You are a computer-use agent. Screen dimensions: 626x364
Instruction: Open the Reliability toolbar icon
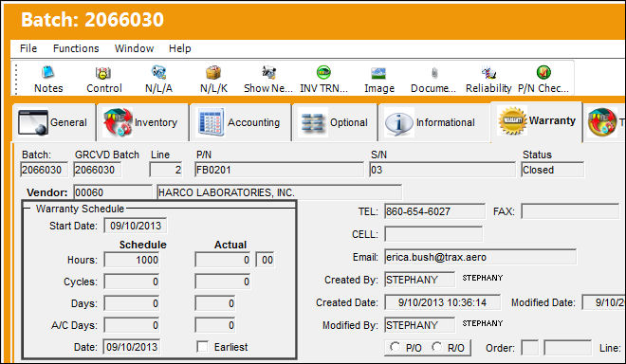488,73
